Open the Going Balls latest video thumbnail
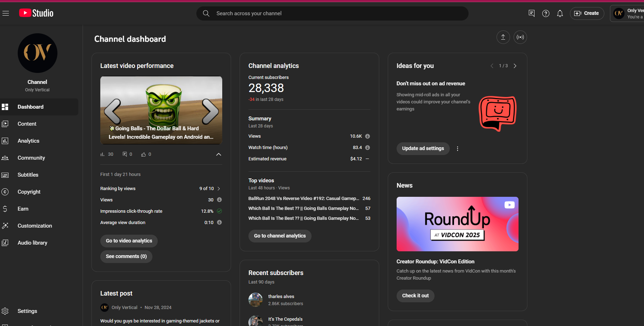The image size is (644, 326). click(x=161, y=110)
